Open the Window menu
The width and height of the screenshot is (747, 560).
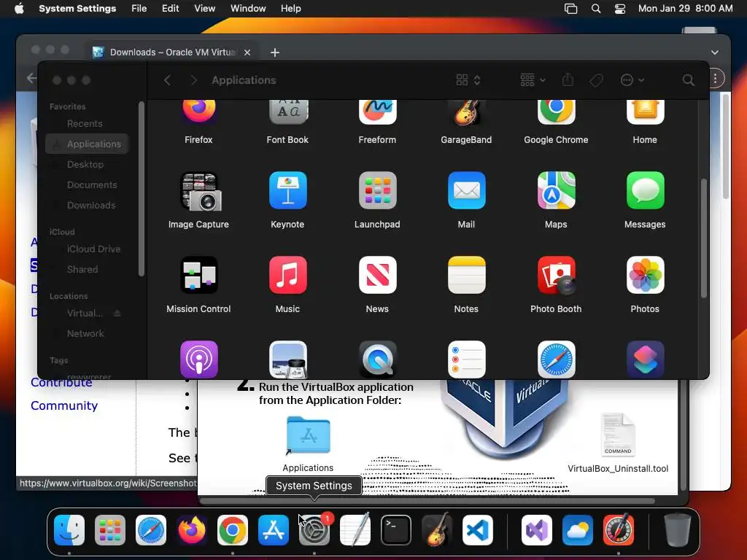pos(248,9)
